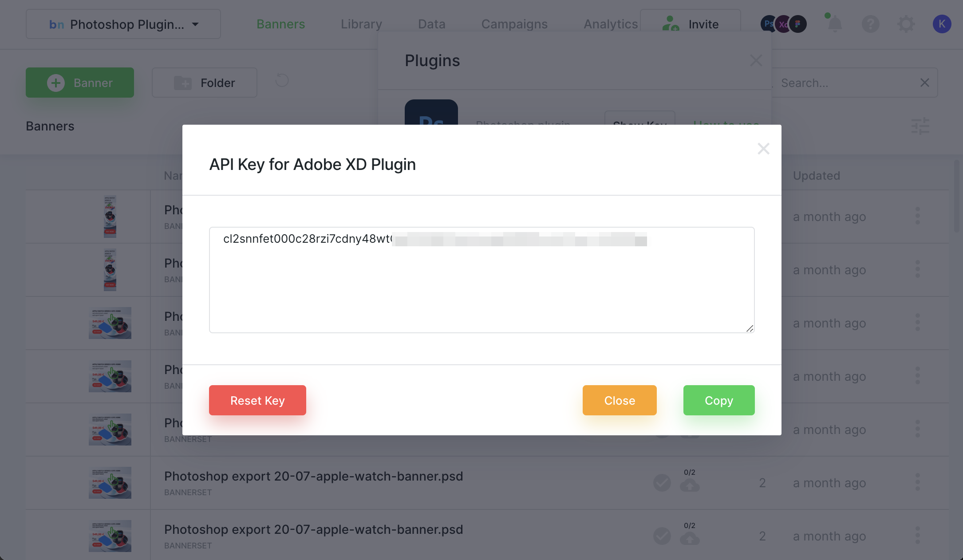Image resolution: width=963 pixels, height=560 pixels.
Task: Open more options for first banner row
Action: (x=918, y=216)
